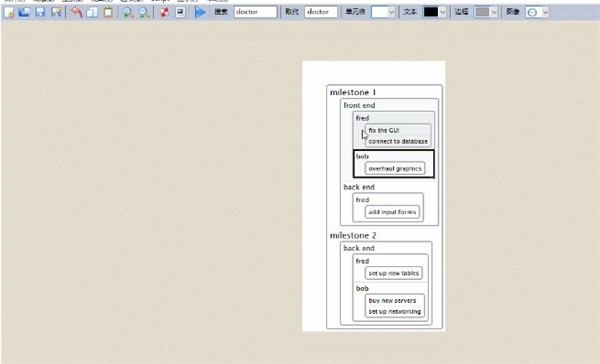The image size is (600, 364).
Task: Open the gray border color dropdown
Action: click(486, 12)
